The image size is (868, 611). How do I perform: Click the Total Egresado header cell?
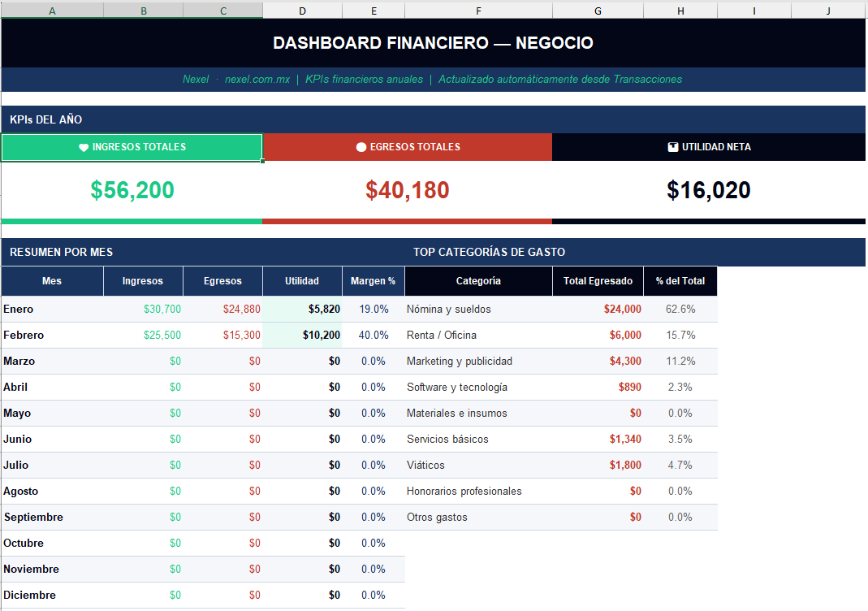coord(598,281)
